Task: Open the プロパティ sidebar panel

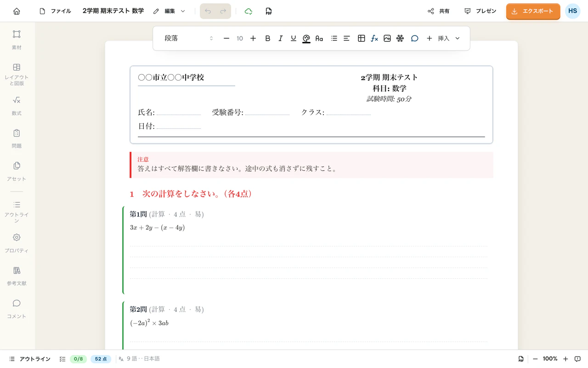Action: (x=17, y=243)
